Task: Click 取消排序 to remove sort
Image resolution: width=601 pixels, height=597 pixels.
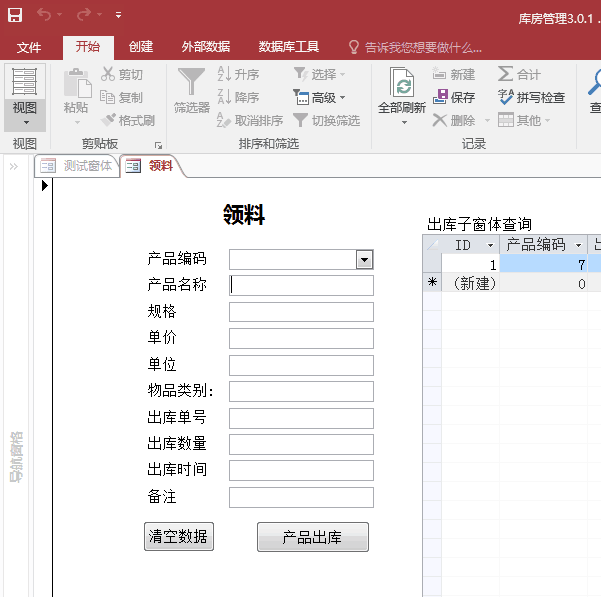Action: click(x=250, y=120)
